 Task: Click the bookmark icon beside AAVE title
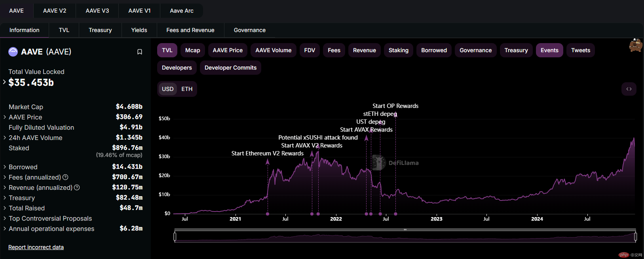(x=140, y=52)
